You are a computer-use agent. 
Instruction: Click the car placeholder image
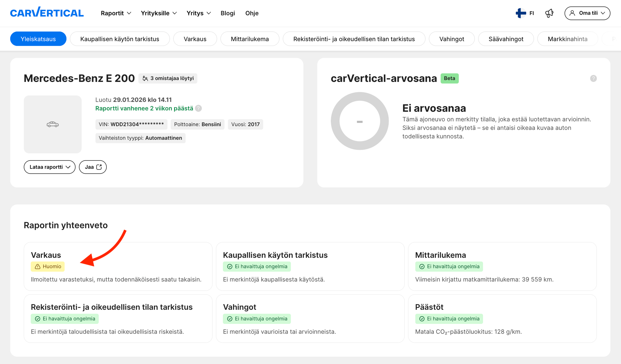[x=53, y=124]
